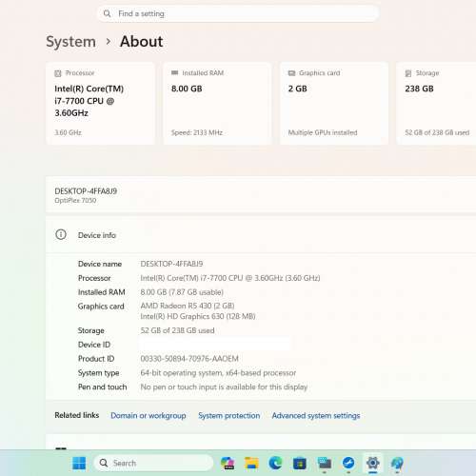
Task: Click the OptiPlex 7050 model text
Action: tap(75, 201)
